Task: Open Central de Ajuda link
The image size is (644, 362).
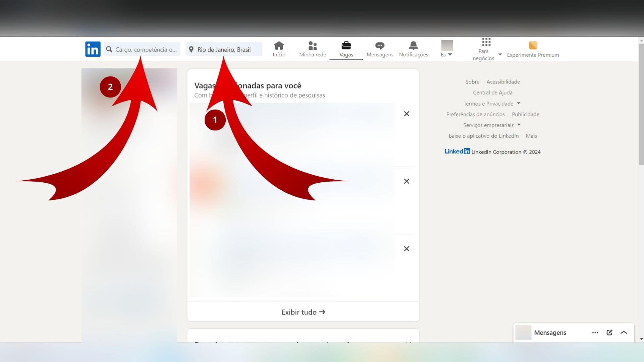Action: (492, 93)
